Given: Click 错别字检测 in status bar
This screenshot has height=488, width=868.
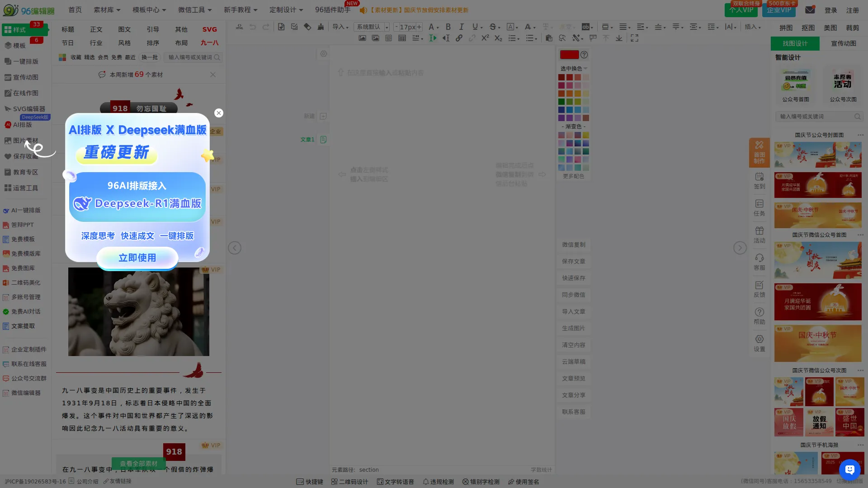Looking at the screenshot, I should [481, 482].
